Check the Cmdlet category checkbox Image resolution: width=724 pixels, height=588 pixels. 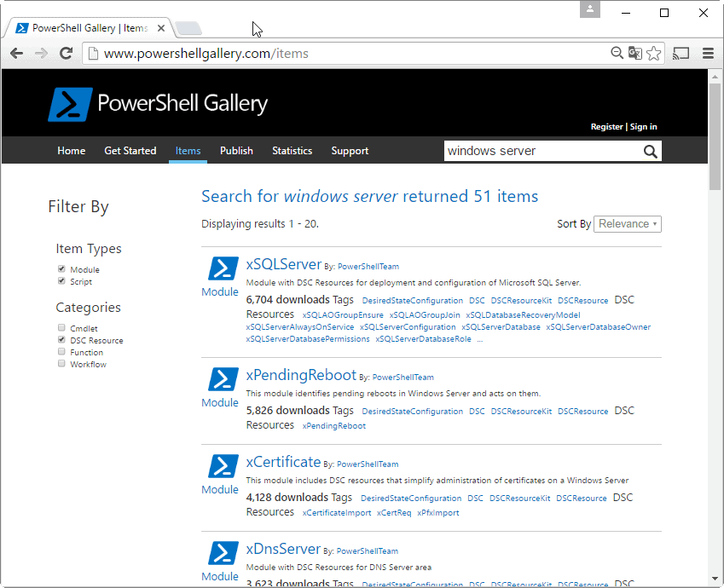pos(61,328)
